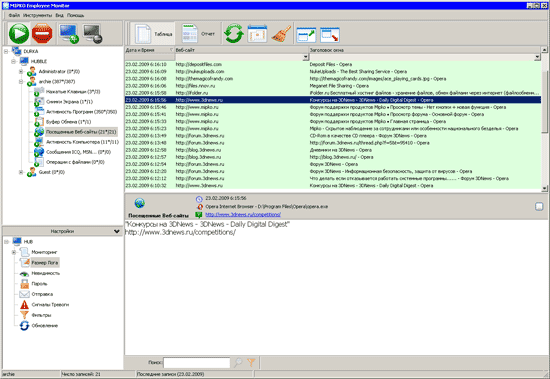Click the search input field
Viewport: 550px width, 379px height.
pyautogui.click(x=196, y=363)
